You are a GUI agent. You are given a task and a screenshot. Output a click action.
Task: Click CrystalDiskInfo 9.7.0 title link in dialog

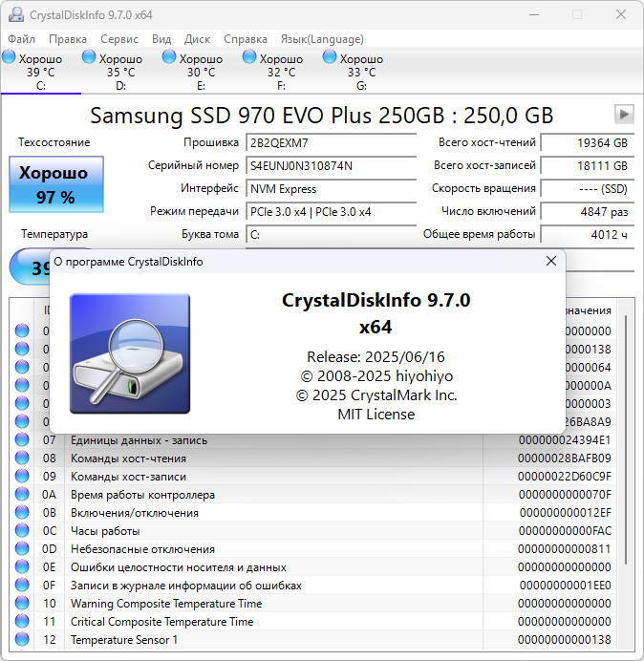tap(376, 300)
